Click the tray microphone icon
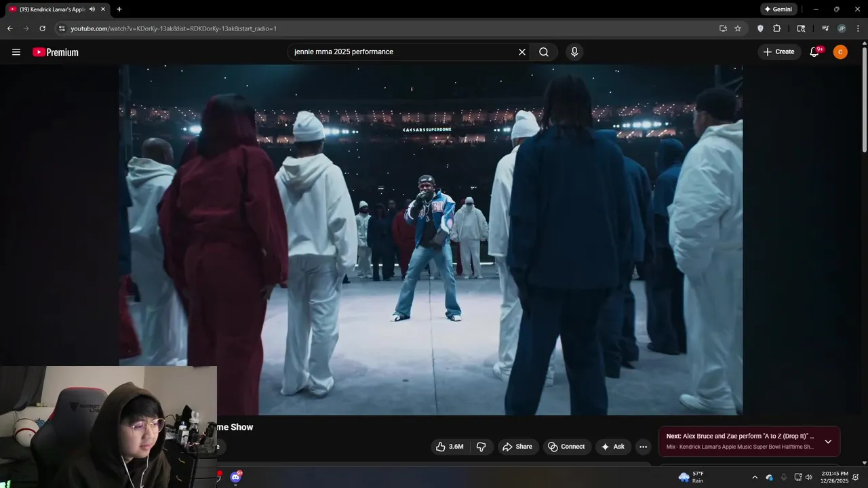 coord(784,477)
